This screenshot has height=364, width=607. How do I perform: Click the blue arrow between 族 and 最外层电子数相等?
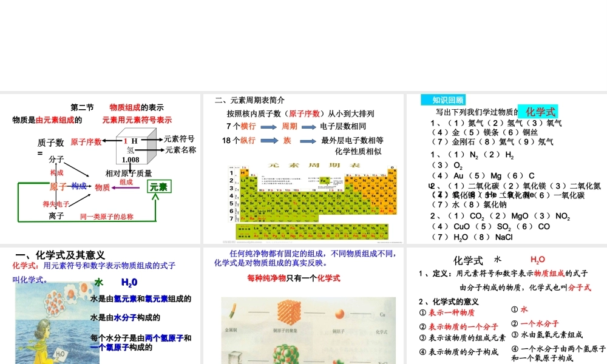tap(308, 141)
